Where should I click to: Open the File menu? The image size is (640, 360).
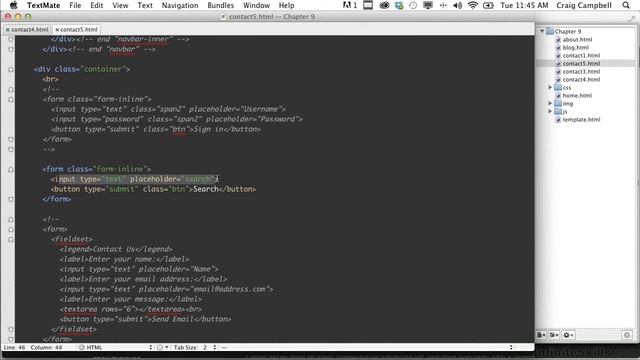click(75, 5)
